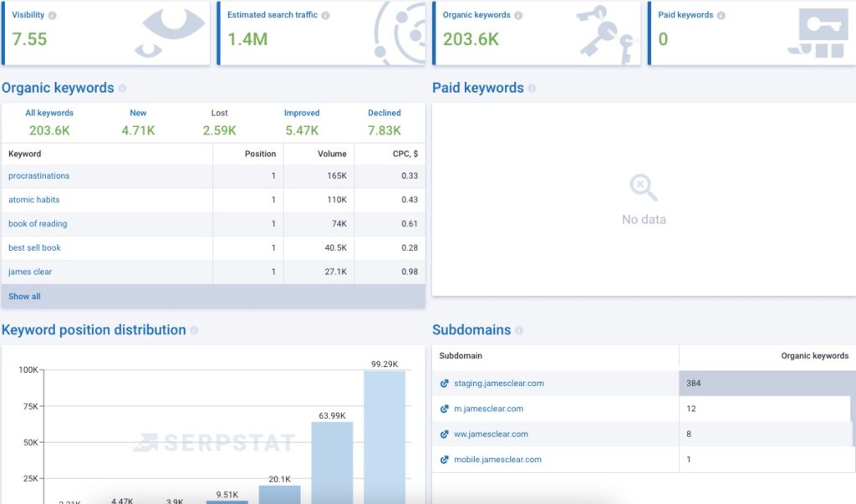The image size is (856, 504).
Task: Click the Position column header
Action: (261, 154)
